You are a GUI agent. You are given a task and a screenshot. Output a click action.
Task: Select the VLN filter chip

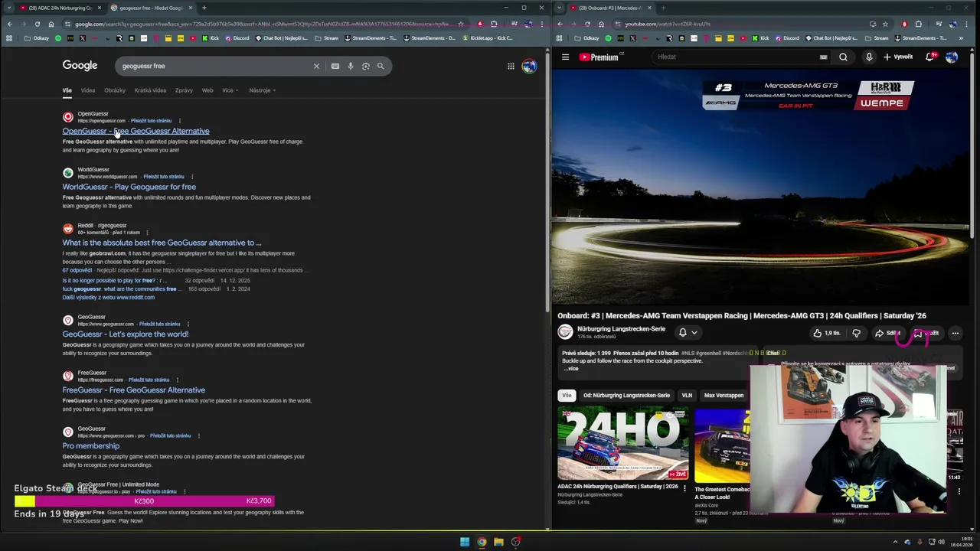687,396
